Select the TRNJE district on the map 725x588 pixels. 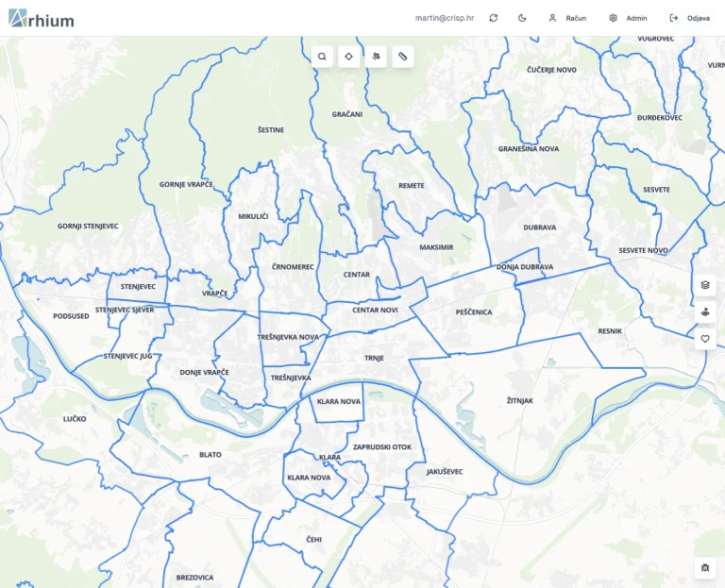[374, 359]
